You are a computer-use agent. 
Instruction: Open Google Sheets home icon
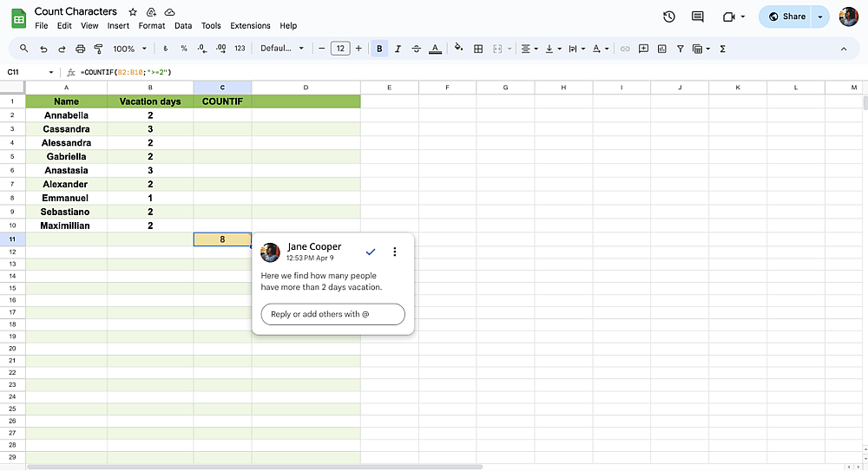(x=19, y=18)
